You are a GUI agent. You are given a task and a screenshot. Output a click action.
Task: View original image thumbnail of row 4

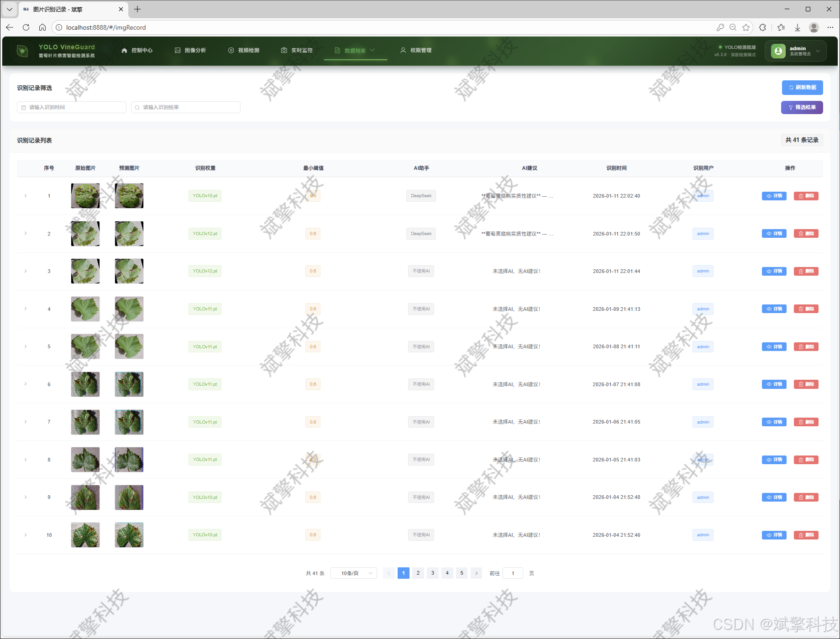85,309
